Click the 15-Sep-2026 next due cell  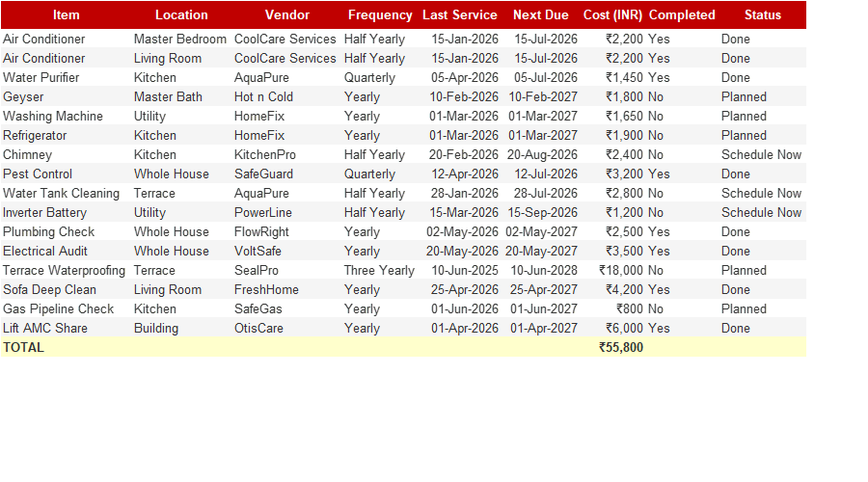(x=542, y=212)
